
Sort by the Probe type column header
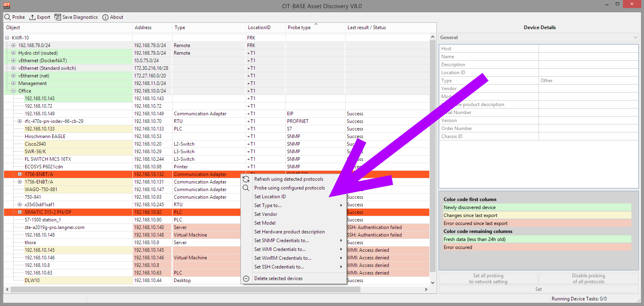[315, 28]
